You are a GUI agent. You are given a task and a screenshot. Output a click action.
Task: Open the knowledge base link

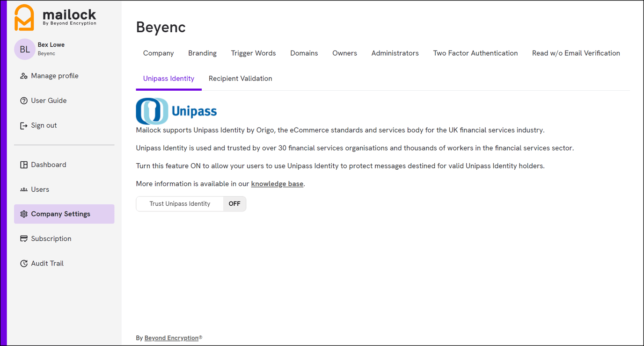(x=277, y=183)
